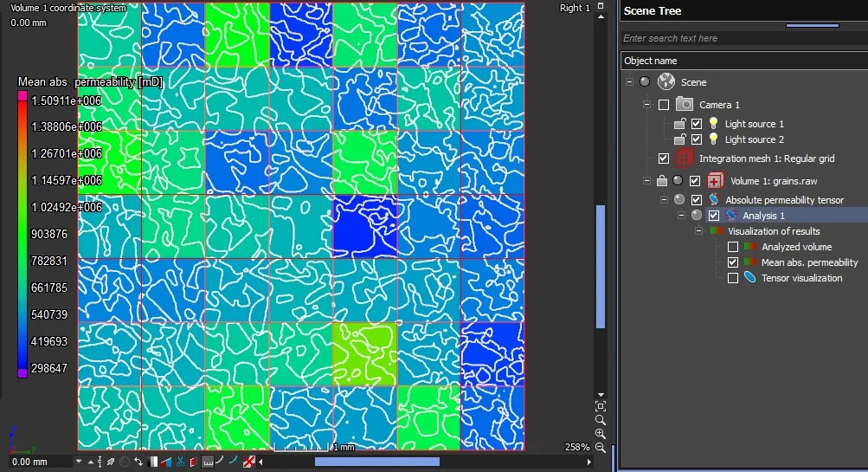This screenshot has height=472, width=868.
Task: Select Integration mesh 1: Regular grid label
Action: point(767,158)
